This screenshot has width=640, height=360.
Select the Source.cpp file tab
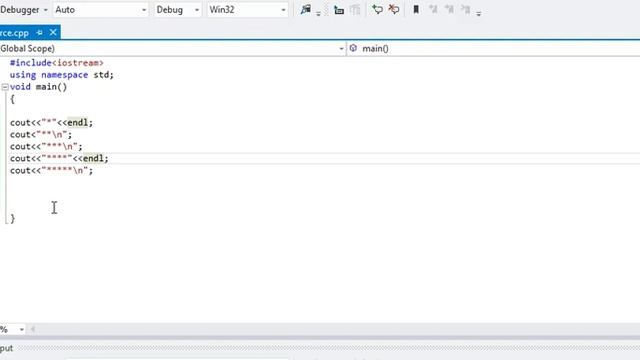(15, 33)
